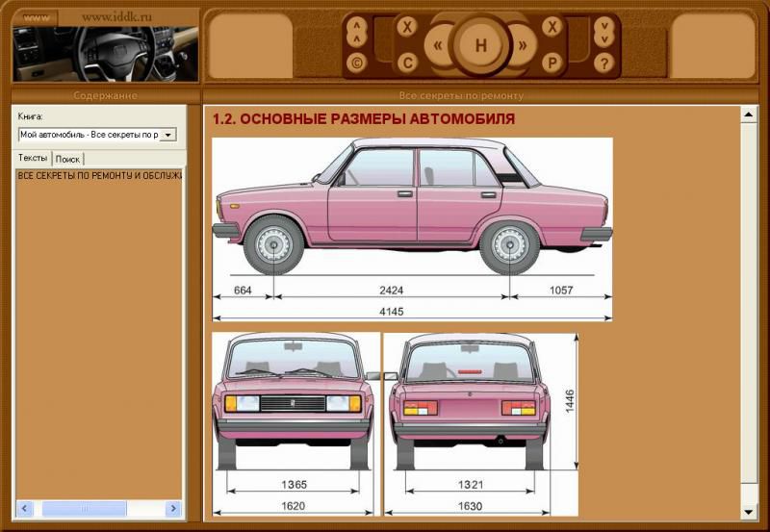Click the copyright © button

(x=357, y=63)
